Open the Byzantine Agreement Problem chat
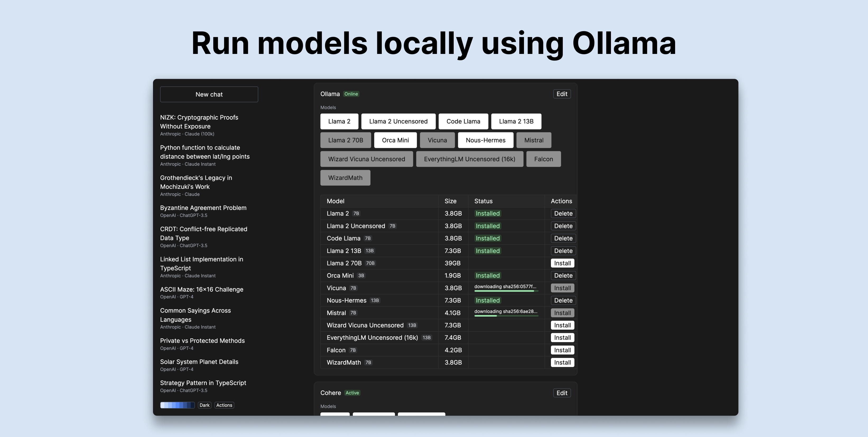The height and width of the screenshot is (437, 868). point(203,208)
